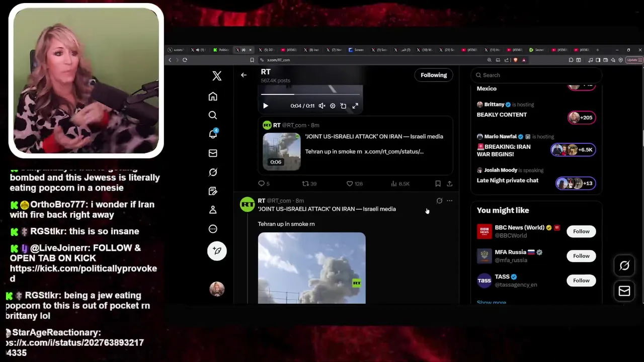Open floating Grok button at right edge

[x=624, y=265]
